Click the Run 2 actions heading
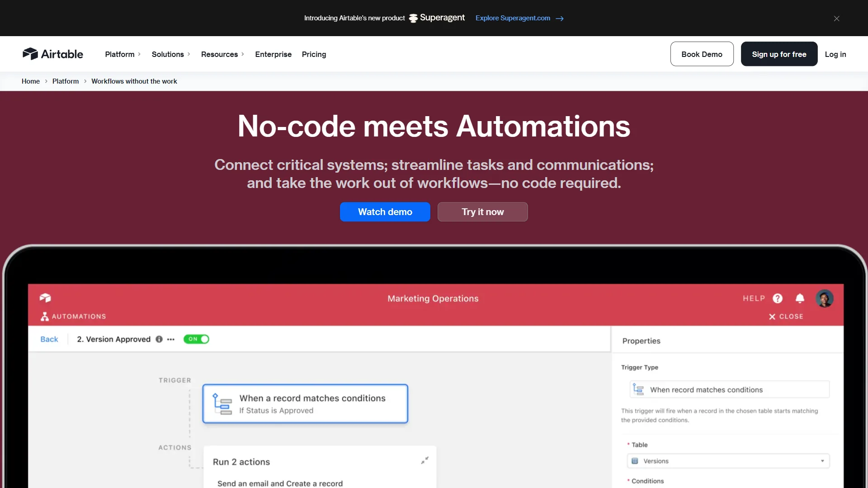This screenshot has height=488, width=868. tap(241, 462)
